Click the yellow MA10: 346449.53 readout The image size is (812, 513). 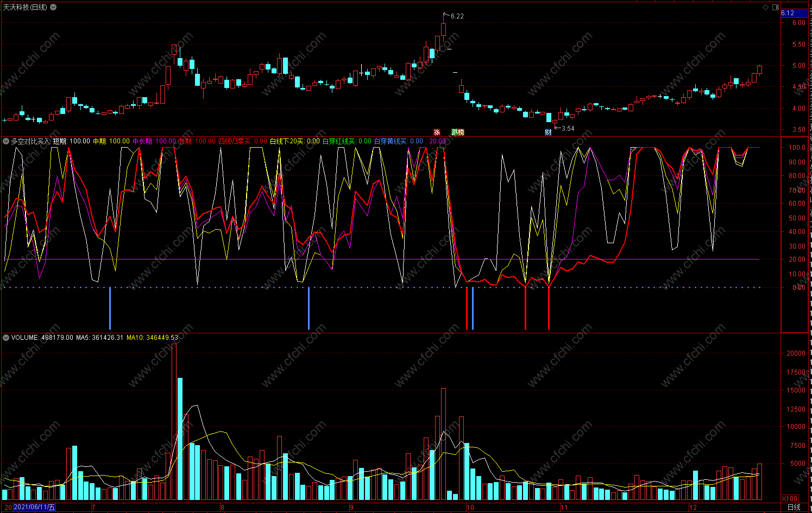(152, 338)
